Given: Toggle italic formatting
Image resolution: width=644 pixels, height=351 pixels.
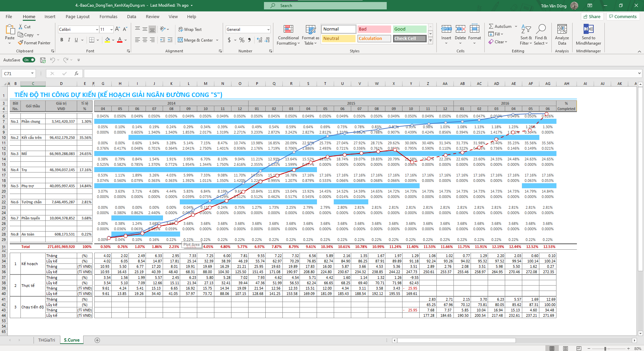Looking at the screenshot, I should (69, 40).
